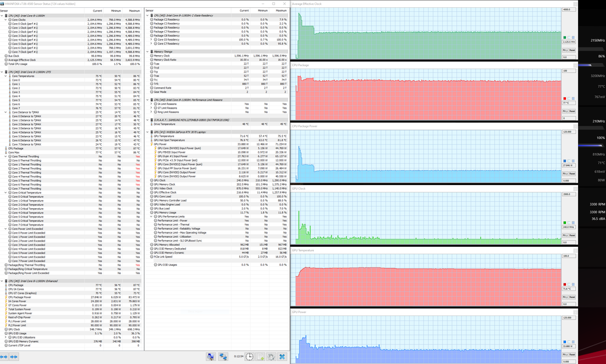Click the icon beside PCIe Link Speed
Viewport: 606px width, 364px height.
(x=152, y=257)
